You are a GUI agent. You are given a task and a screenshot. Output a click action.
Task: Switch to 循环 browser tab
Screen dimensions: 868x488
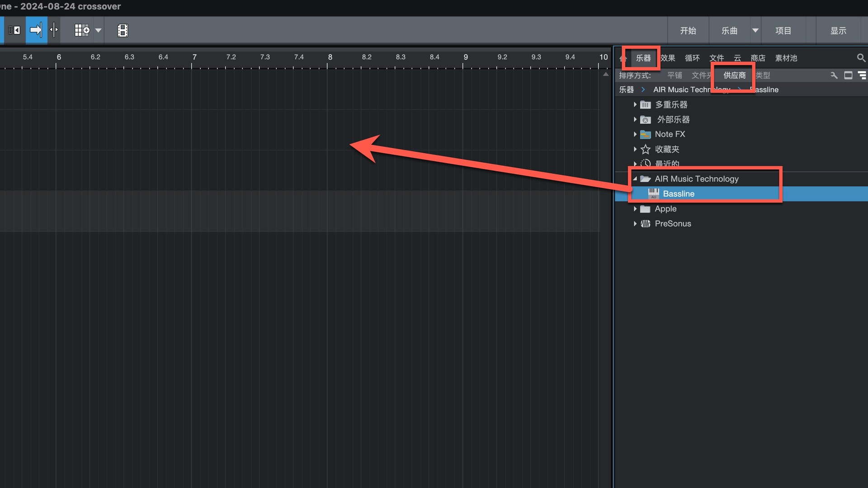(692, 58)
